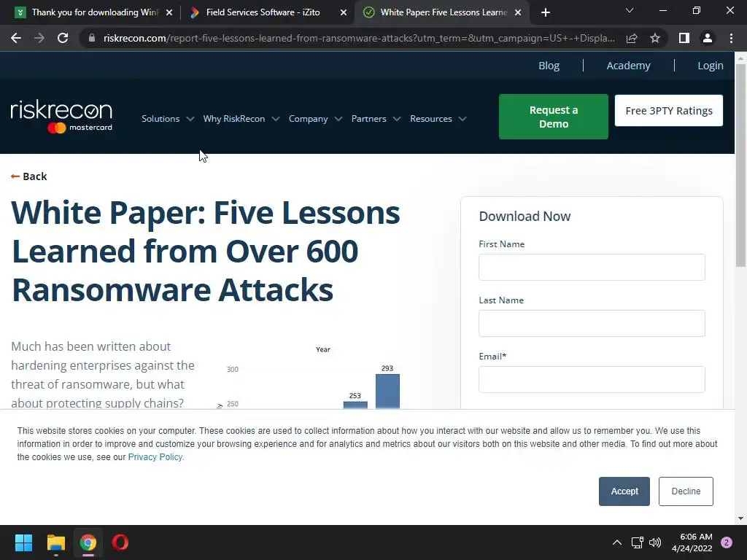Launch Opera from the taskbar
Viewport: 747px width, 560px height.
click(120, 542)
